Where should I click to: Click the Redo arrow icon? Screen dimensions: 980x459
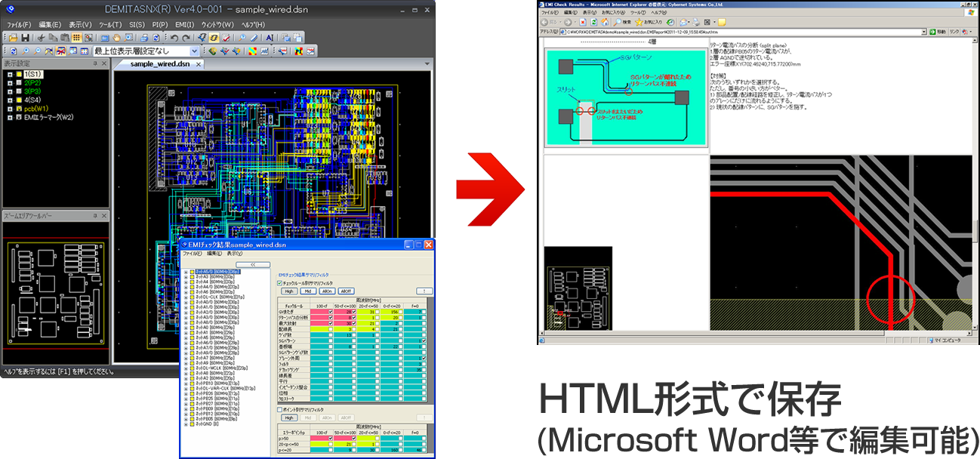[x=186, y=38]
